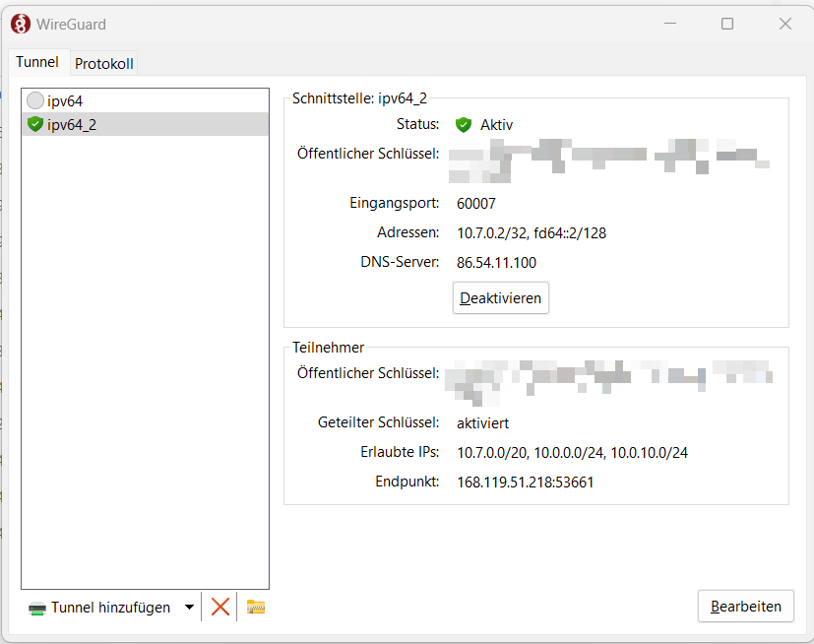
Task: Deactivate the tunnel with Deaktivieren
Action: click(x=500, y=298)
